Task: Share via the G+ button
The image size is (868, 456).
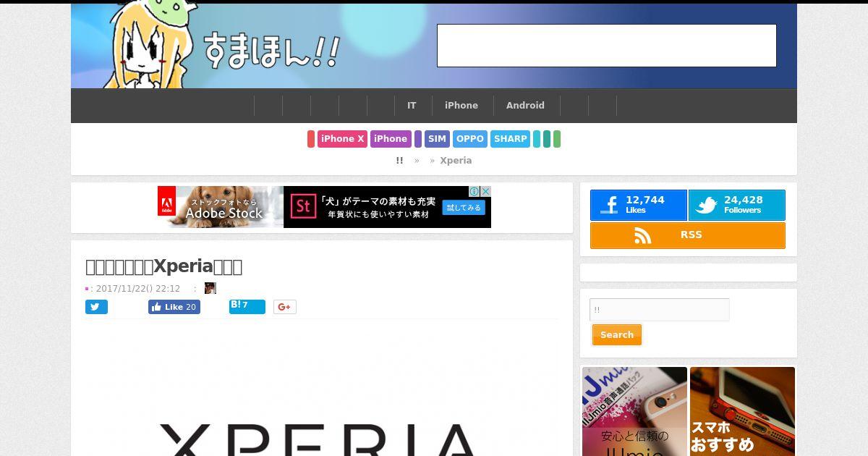Action: (285, 307)
